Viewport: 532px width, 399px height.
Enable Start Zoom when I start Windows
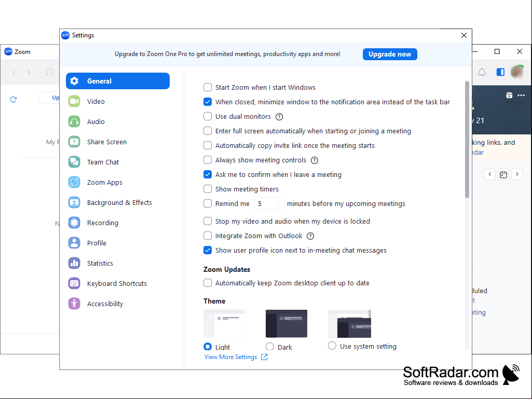click(208, 87)
